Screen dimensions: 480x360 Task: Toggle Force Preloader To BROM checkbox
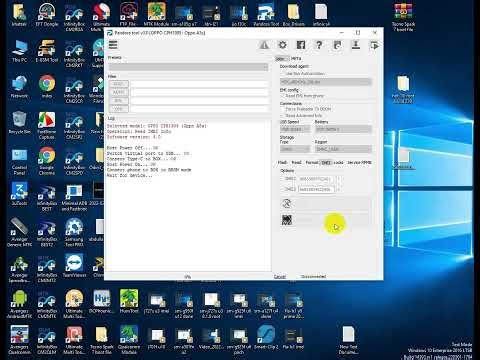pos(283,109)
